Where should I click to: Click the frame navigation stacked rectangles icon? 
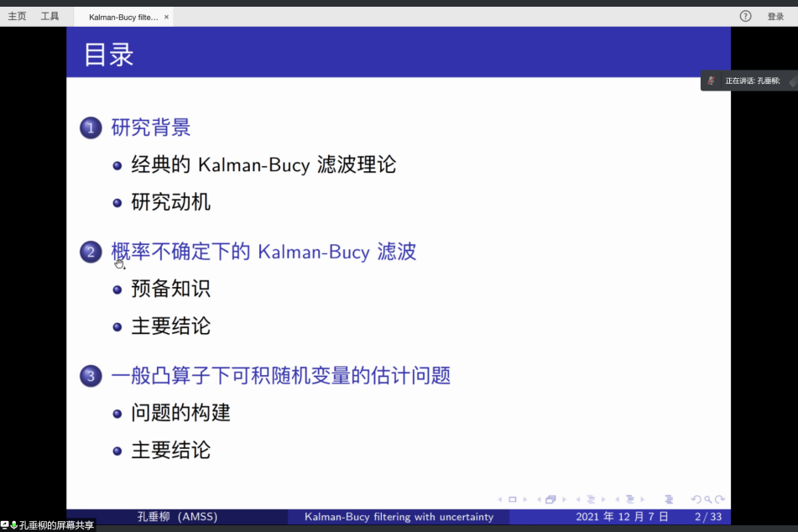tap(550, 499)
